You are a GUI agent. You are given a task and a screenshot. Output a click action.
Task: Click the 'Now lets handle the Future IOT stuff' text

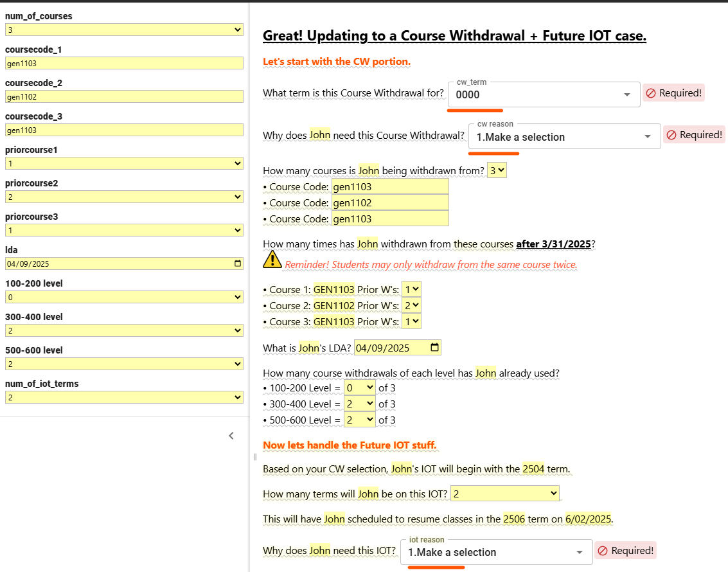tap(350, 445)
